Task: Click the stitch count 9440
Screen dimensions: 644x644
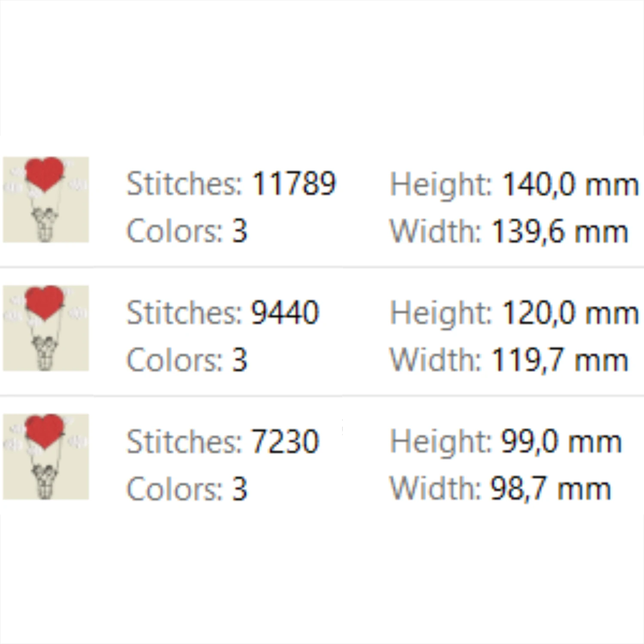Action: (286, 312)
